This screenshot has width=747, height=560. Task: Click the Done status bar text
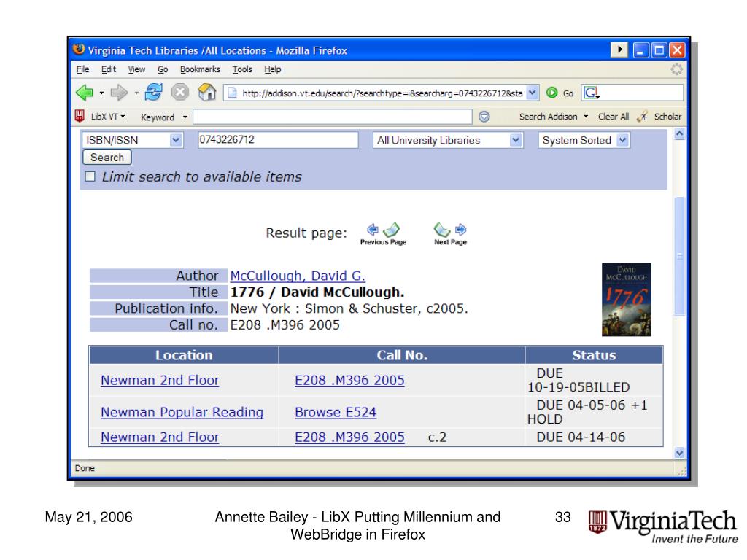coord(85,468)
